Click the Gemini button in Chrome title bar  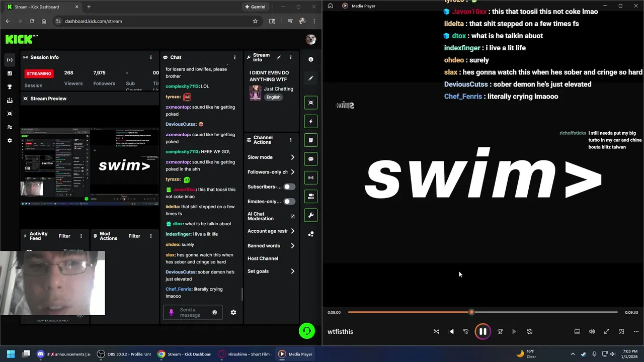255,7
